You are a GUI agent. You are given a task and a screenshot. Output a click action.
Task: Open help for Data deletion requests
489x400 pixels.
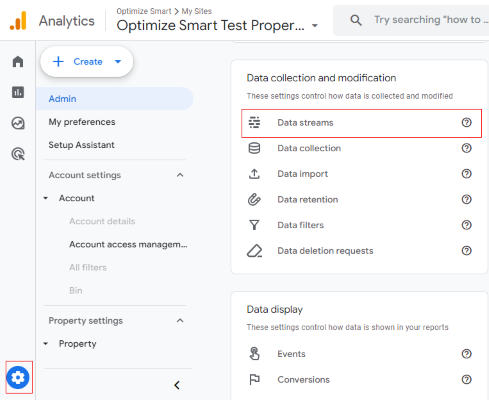466,251
